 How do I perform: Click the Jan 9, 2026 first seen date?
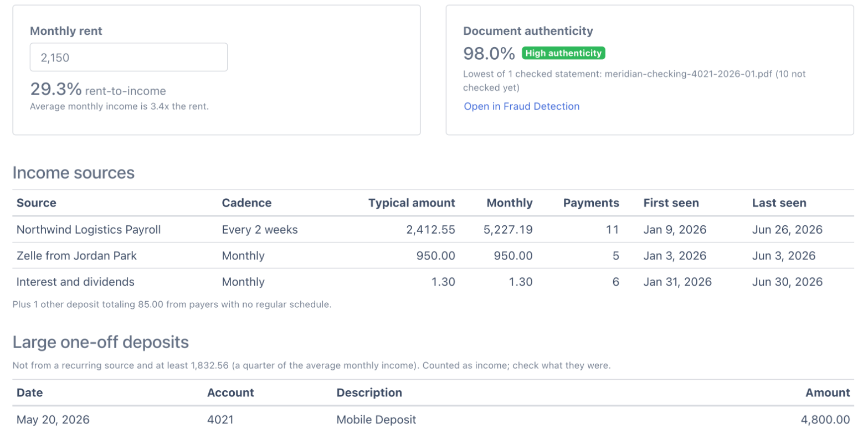(x=675, y=230)
